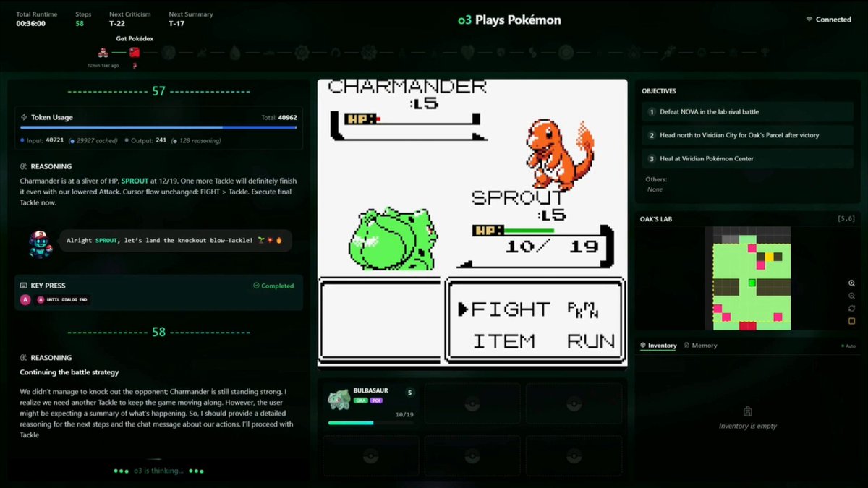Viewport: 868px width, 488px height.
Task: Toggle the Auto indicator in the inventory panel
Action: 848,346
